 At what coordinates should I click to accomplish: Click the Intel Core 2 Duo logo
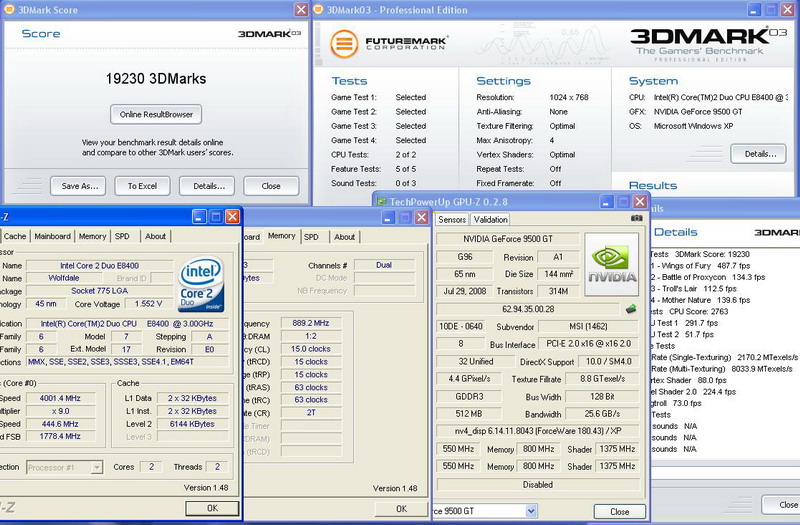pyautogui.click(x=201, y=284)
